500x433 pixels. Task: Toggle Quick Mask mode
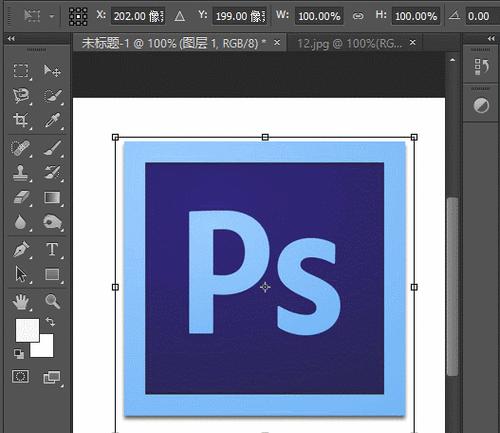tap(21, 377)
